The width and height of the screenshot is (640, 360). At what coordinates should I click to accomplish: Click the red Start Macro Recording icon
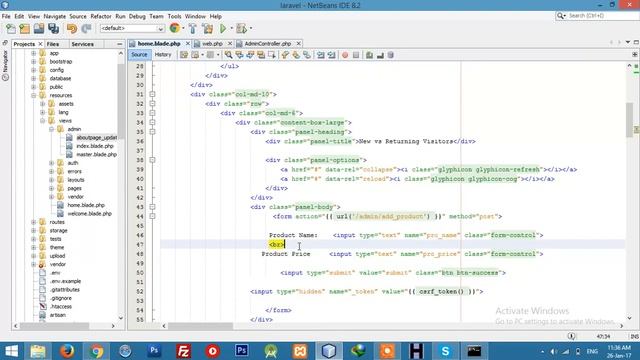click(x=345, y=55)
